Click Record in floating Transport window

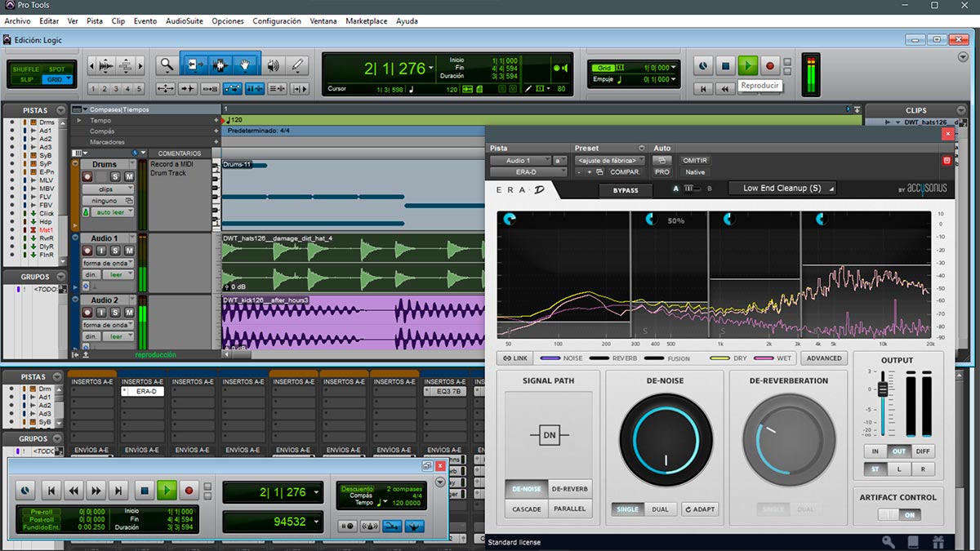click(189, 491)
